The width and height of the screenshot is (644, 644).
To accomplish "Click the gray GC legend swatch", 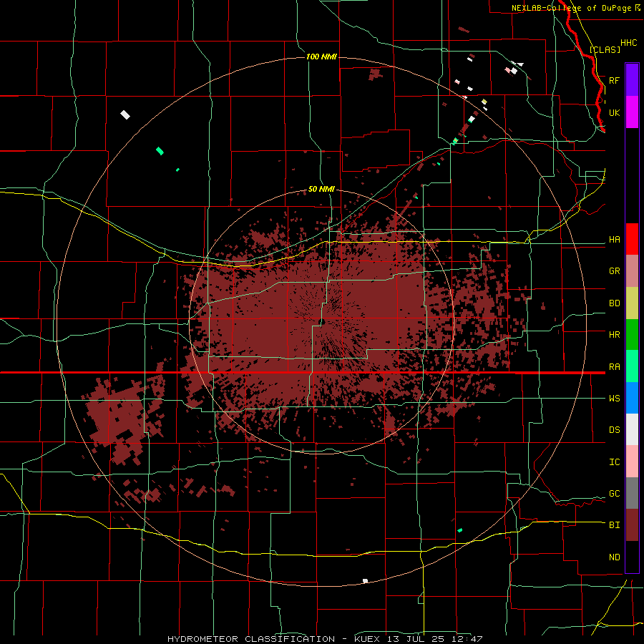I will click(632, 493).
